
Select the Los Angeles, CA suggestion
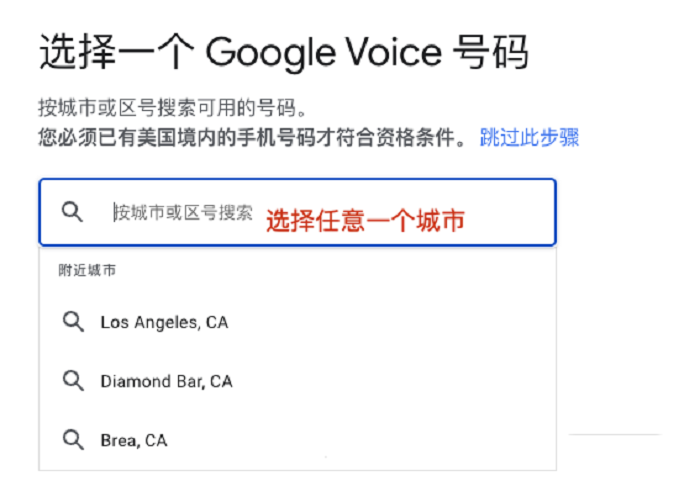pyautogui.click(x=297, y=322)
